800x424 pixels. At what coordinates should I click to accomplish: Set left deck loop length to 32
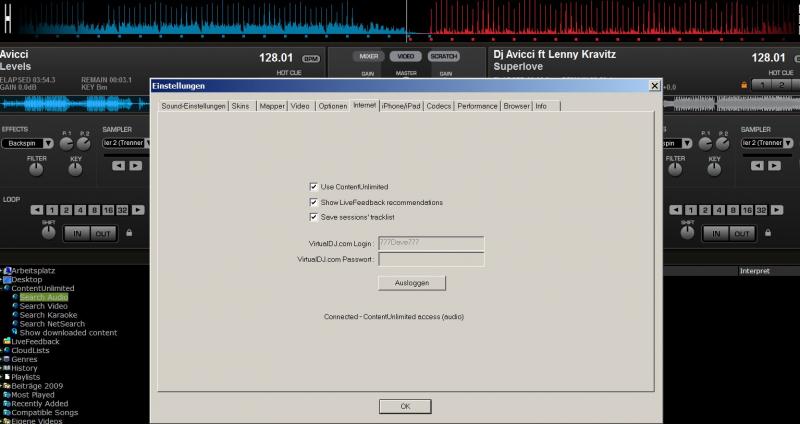(x=122, y=210)
